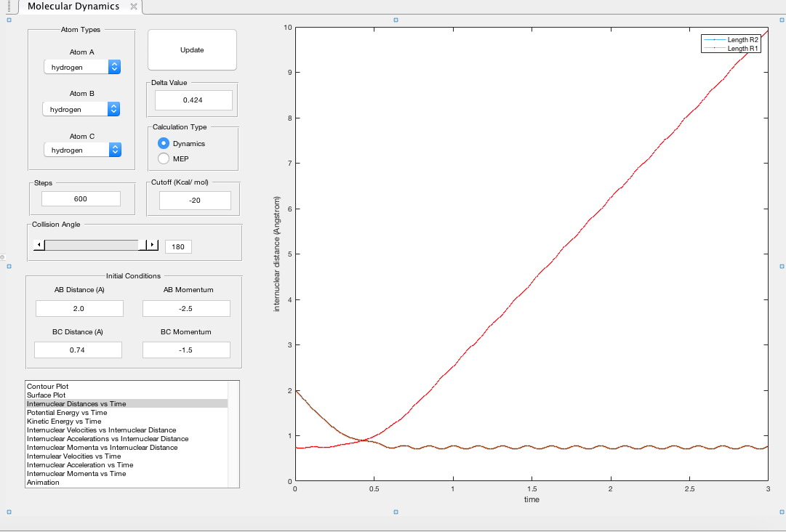Click the Length R2 legend entry

[731, 39]
